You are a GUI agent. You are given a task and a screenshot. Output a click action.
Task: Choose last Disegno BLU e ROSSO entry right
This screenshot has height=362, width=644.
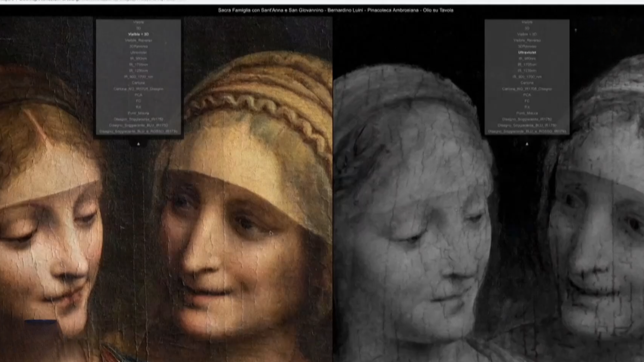527,131
